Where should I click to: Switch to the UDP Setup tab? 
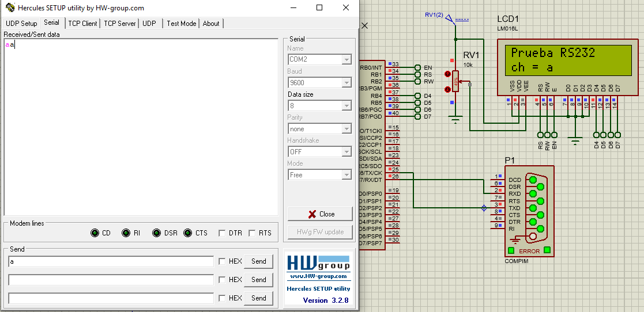[21, 24]
